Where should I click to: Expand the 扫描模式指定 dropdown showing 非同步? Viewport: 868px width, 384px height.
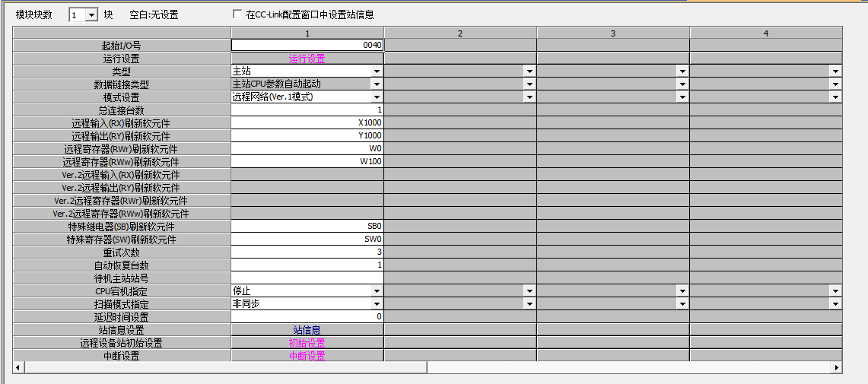(377, 304)
